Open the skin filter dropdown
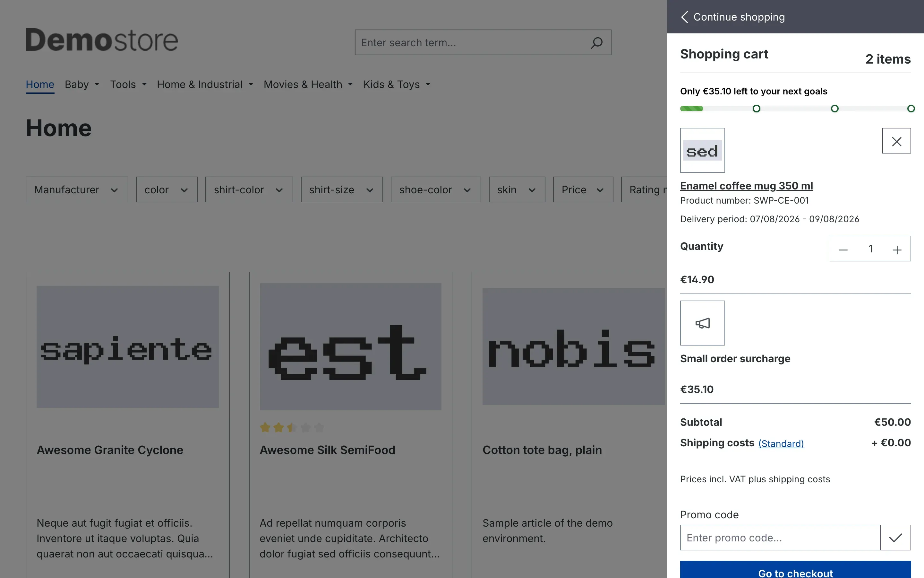This screenshot has width=924, height=578. pyautogui.click(x=517, y=189)
